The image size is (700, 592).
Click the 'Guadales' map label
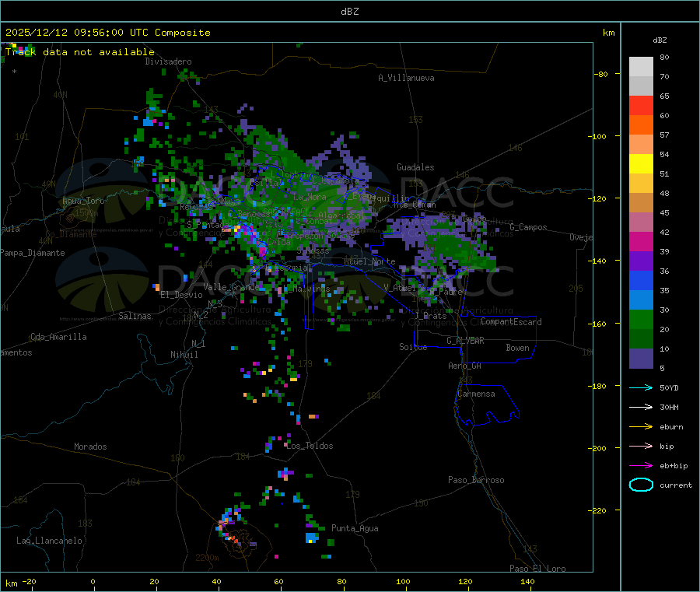(415, 167)
